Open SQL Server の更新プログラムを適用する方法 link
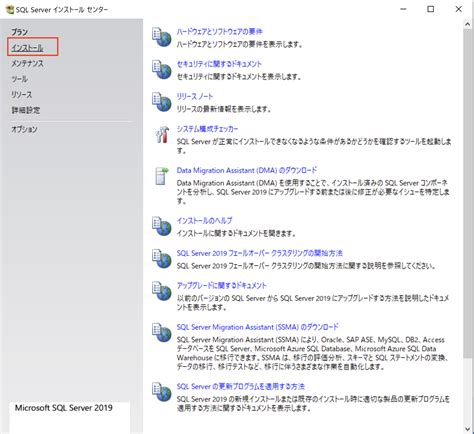Viewport: 474px width, 434px height. pos(241,387)
